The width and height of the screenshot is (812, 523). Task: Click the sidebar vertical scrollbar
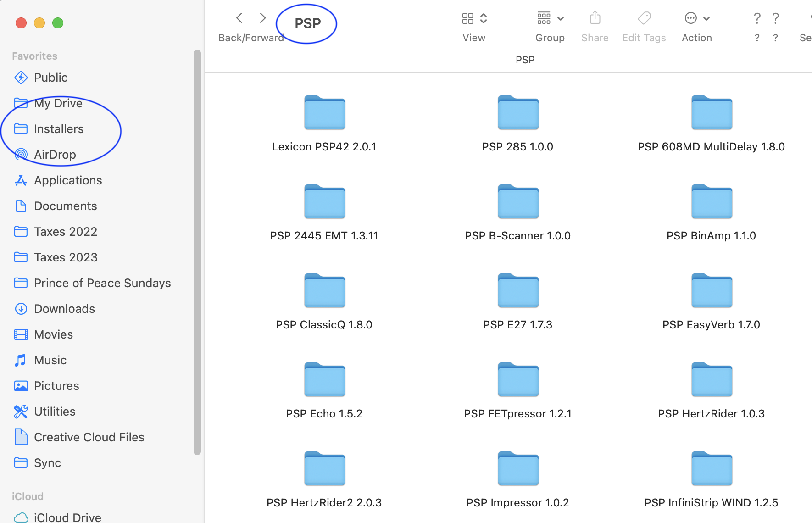coord(197,252)
